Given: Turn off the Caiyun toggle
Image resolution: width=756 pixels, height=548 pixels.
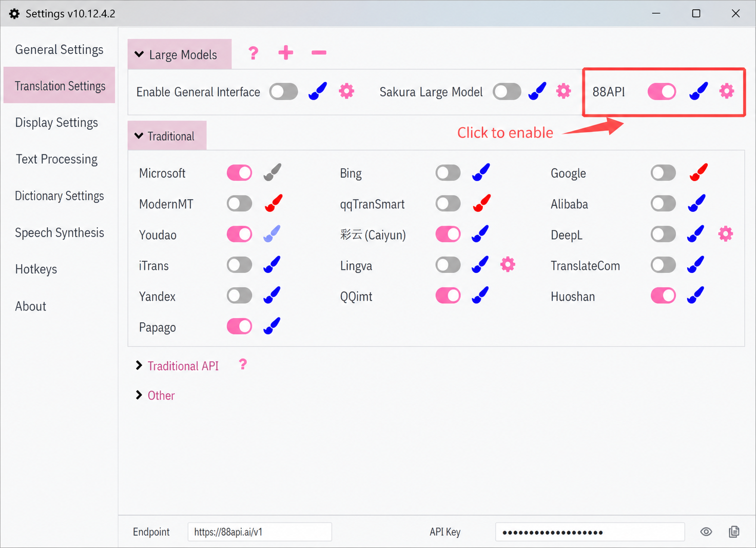Looking at the screenshot, I should pyautogui.click(x=448, y=234).
